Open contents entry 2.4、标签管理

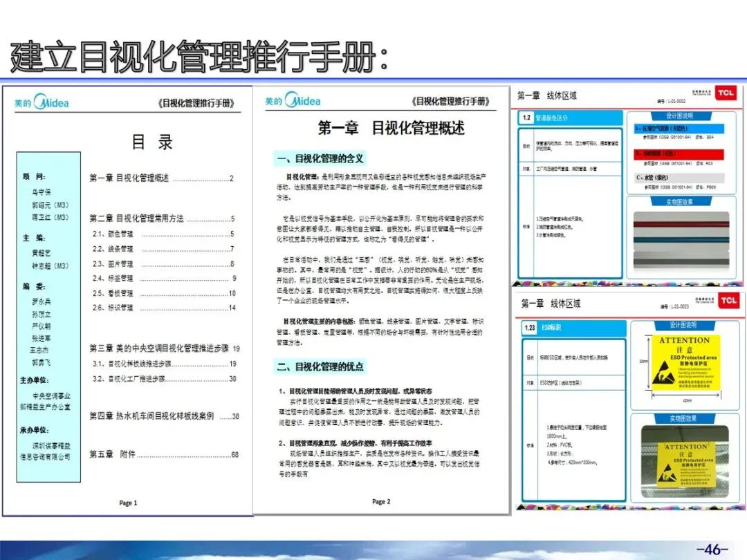(x=165, y=278)
